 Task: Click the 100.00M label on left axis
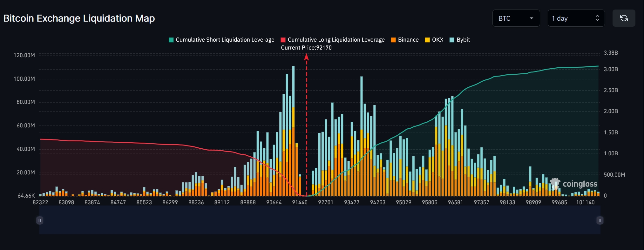point(24,79)
